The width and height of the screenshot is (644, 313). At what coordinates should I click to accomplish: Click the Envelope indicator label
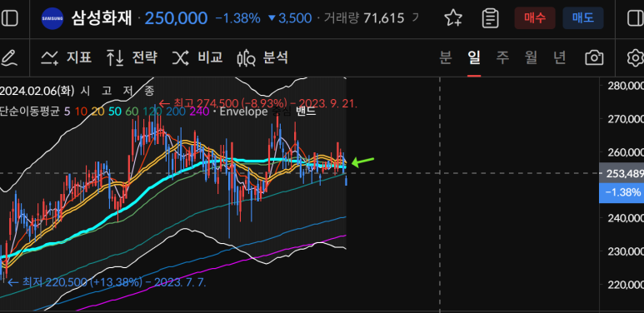click(243, 112)
